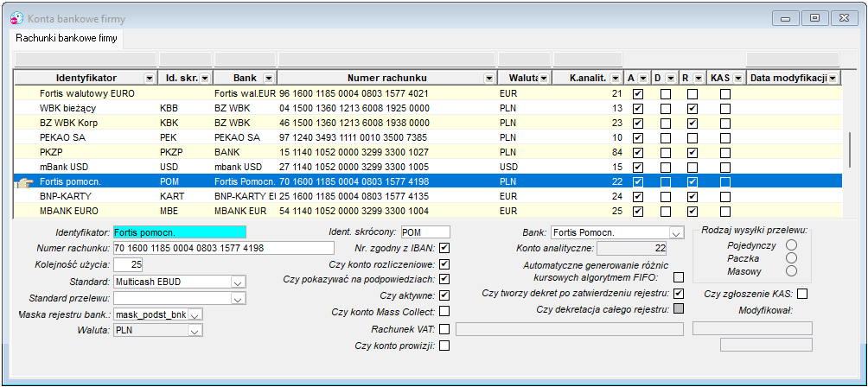
Task: Open the Numer rachunku column filter arrow
Action: (489, 78)
